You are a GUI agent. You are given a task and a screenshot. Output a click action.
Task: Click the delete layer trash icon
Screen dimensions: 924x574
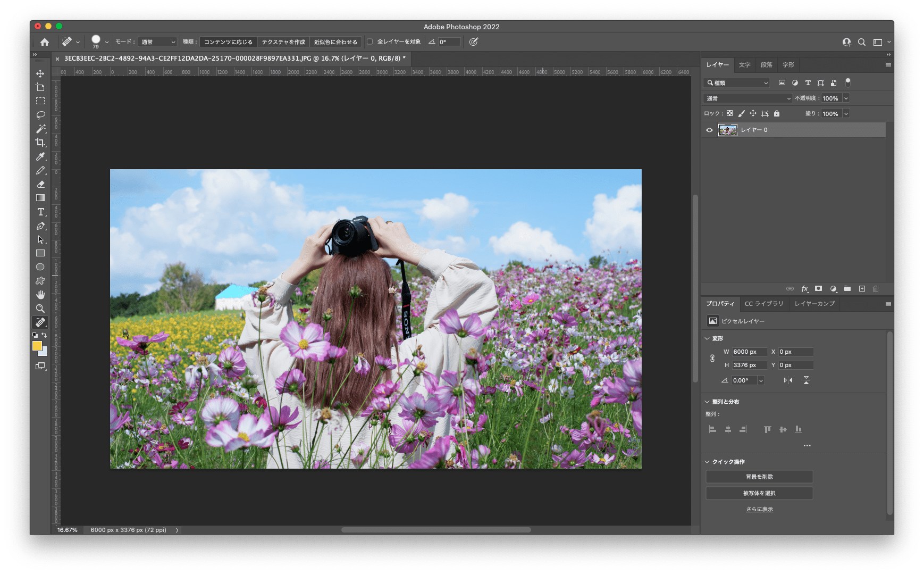coord(876,289)
